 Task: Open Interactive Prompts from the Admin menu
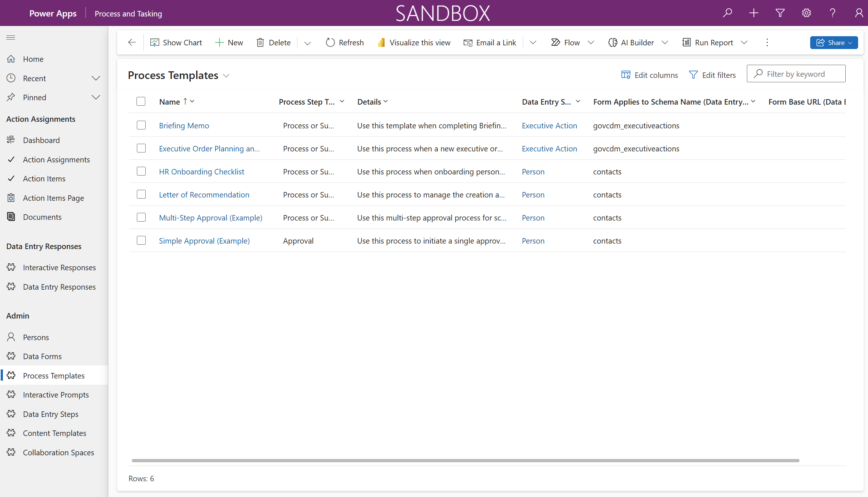pos(56,395)
